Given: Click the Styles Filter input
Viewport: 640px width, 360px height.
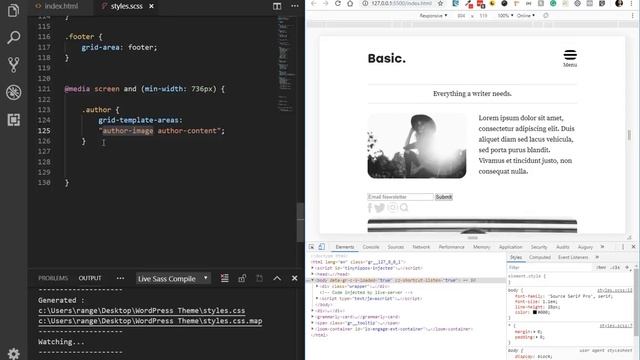Looking at the screenshot, I should [x=549, y=267].
